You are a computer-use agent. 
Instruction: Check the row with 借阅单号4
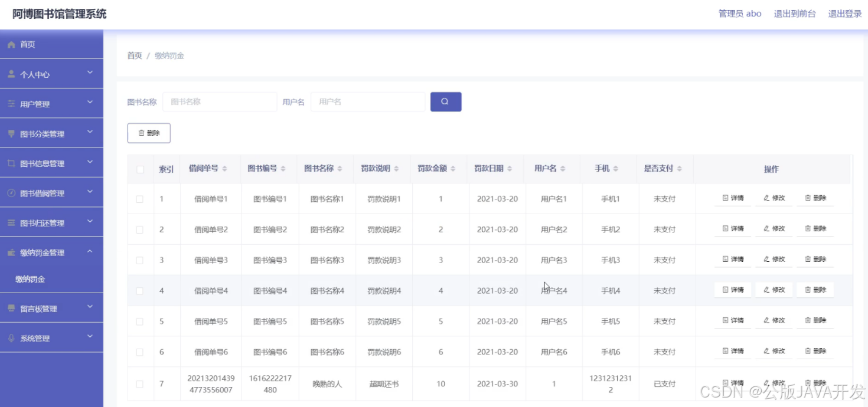point(140,291)
